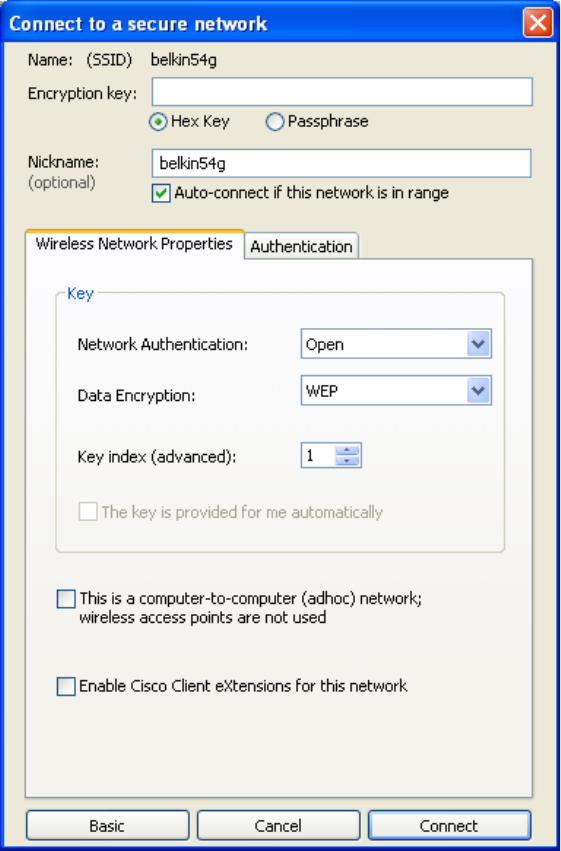561x851 pixels.
Task: Click the Nickname text field
Action: click(341, 163)
